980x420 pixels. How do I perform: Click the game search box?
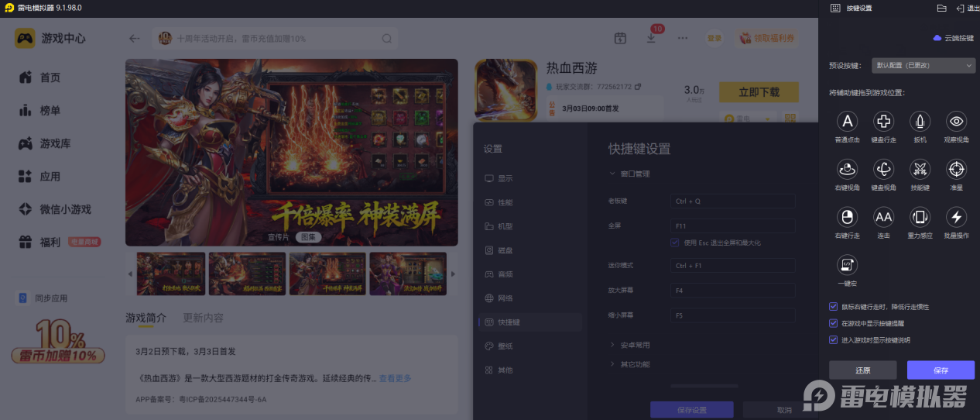tap(276, 38)
